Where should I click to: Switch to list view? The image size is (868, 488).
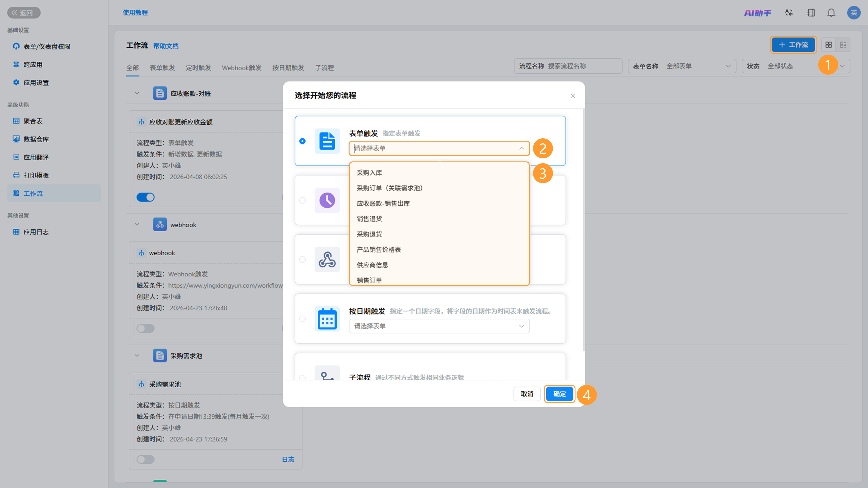[843, 45]
